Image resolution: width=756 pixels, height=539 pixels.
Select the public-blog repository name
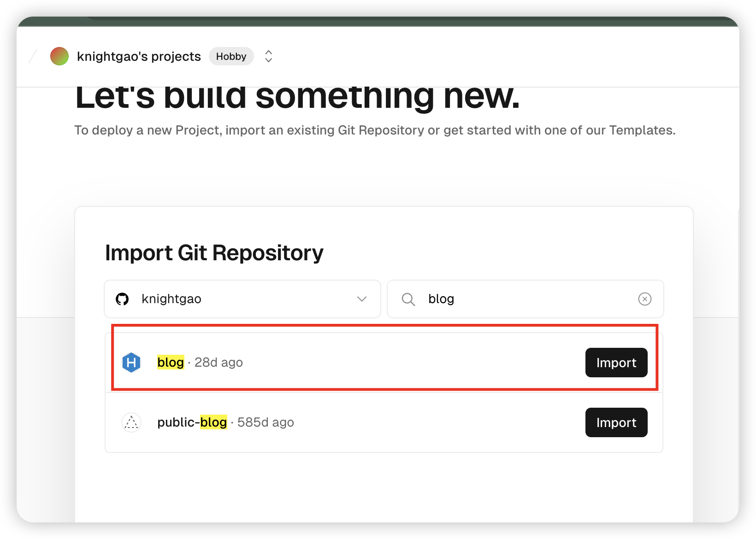pyautogui.click(x=192, y=422)
